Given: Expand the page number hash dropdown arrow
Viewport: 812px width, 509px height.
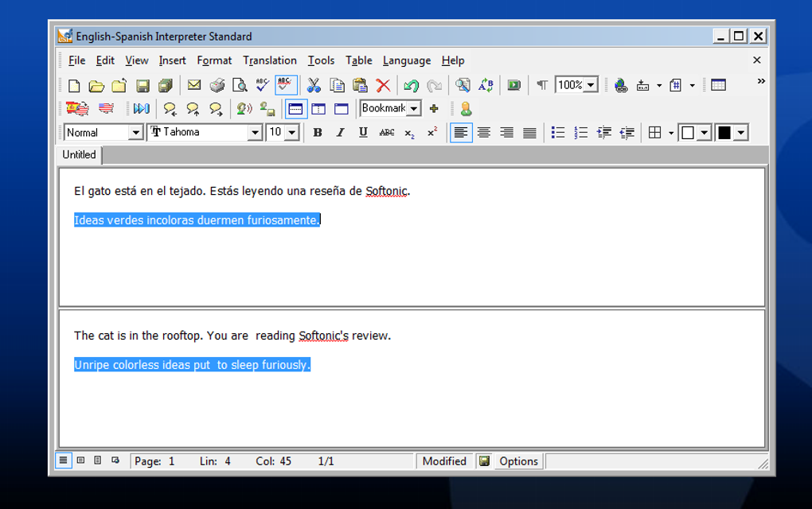Looking at the screenshot, I should pos(693,85).
